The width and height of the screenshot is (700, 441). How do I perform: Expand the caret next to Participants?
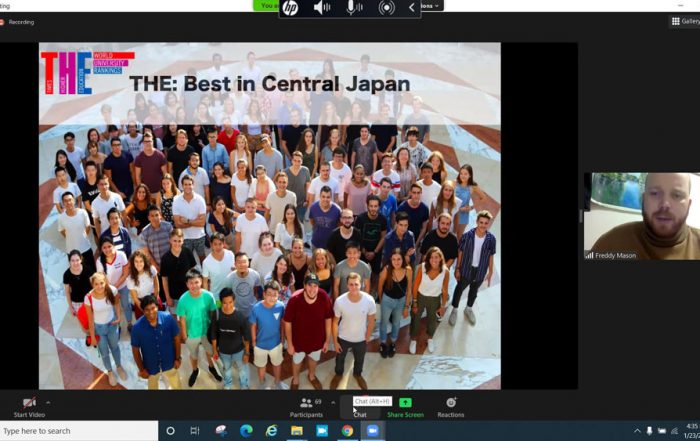click(x=333, y=403)
